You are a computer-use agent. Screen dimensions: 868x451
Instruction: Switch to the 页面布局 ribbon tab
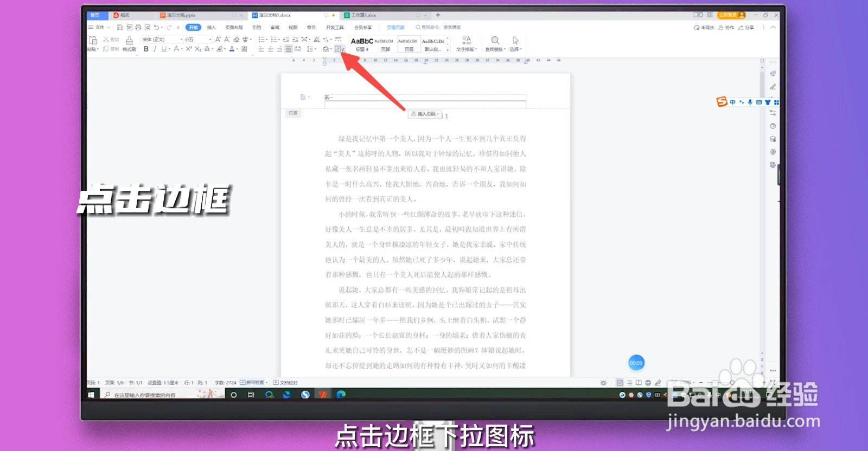(x=234, y=27)
